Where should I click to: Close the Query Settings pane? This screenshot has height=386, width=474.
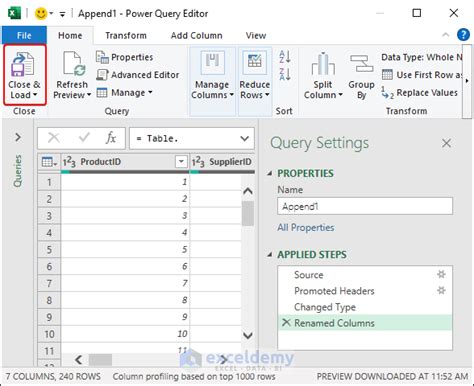click(446, 143)
